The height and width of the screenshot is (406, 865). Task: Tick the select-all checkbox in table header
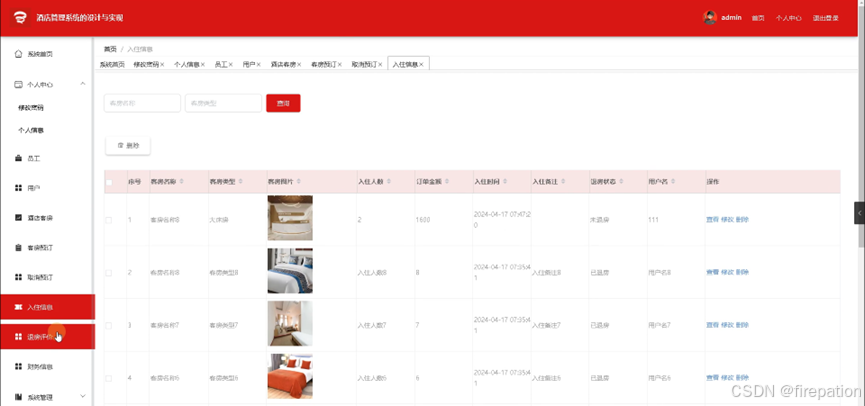point(109,182)
